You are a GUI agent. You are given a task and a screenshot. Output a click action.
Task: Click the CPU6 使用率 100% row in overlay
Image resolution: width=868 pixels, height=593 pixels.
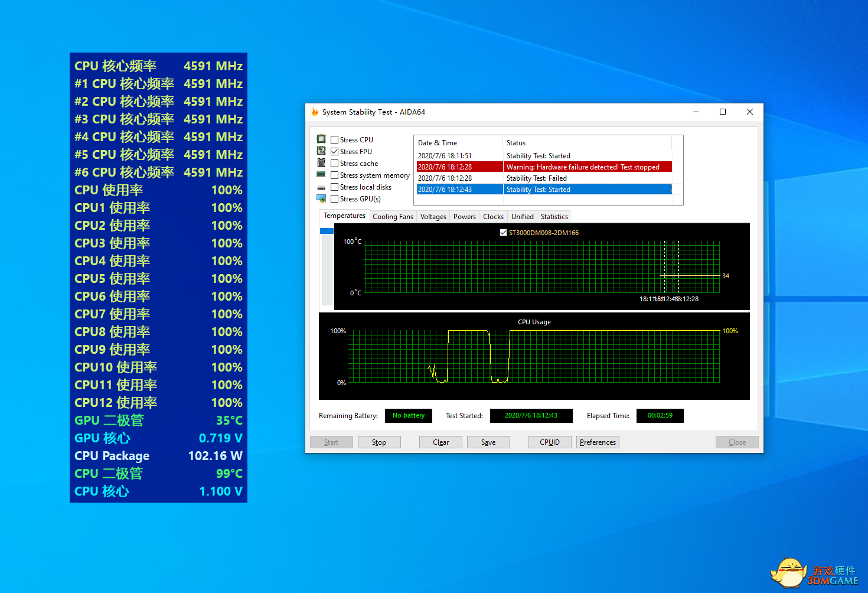coord(158,296)
